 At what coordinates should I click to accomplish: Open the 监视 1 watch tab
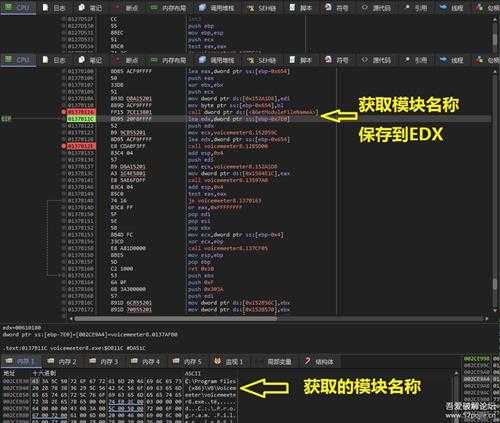point(229,361)
